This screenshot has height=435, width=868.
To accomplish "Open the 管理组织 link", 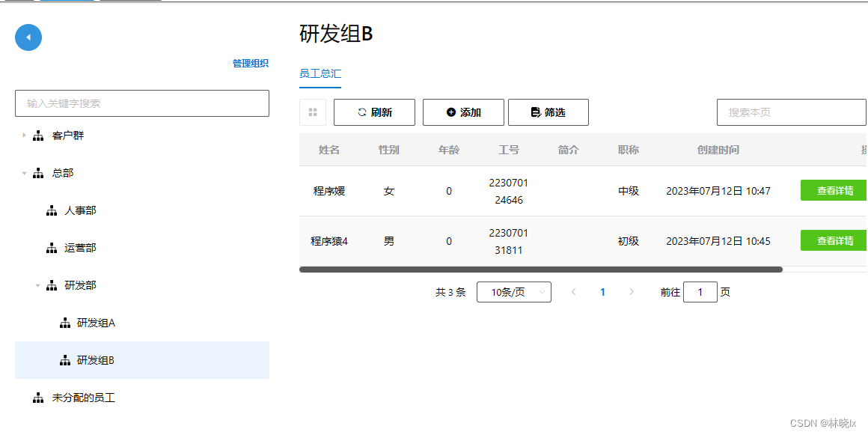I will pyautogui.click(x=250, y=64).
